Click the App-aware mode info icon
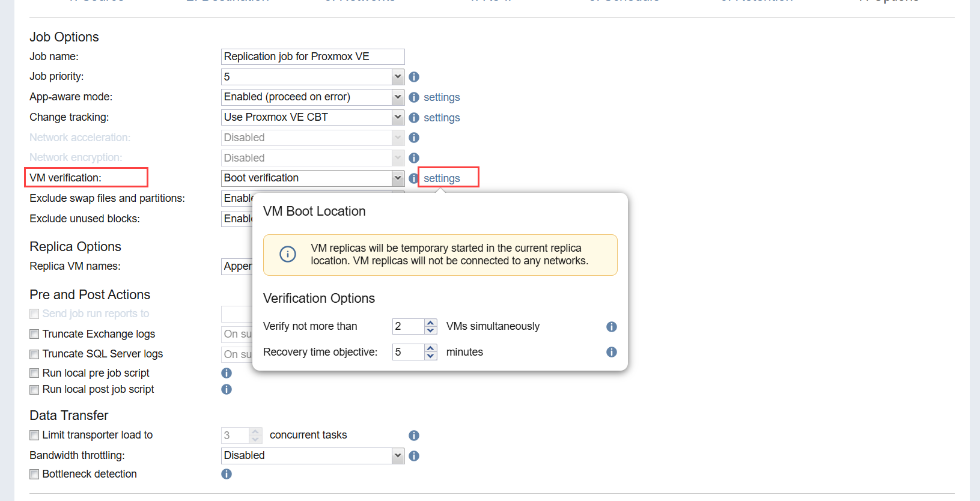This screenshot has width=980, height=501. pos(414,97)
